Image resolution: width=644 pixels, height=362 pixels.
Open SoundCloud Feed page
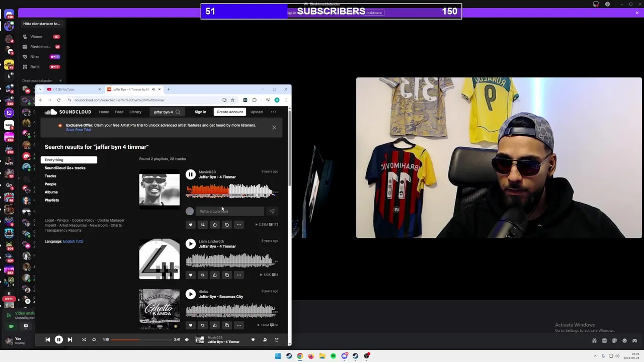click(119, 112)
